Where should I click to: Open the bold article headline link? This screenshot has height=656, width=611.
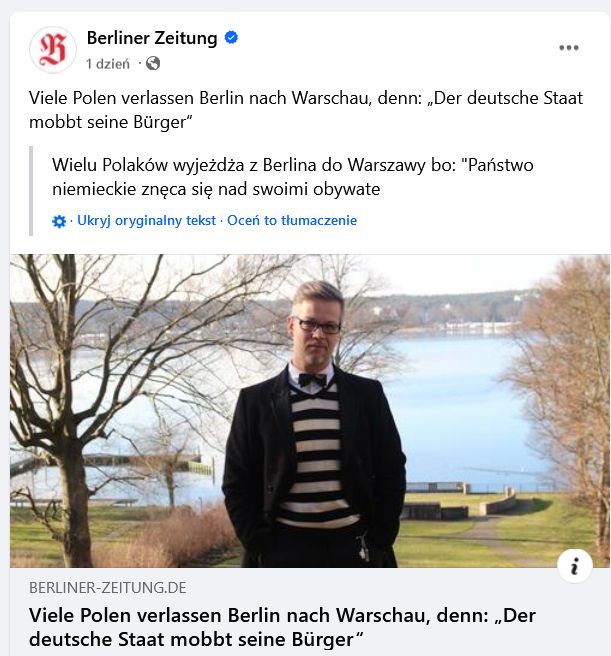(x=282, y=627)
